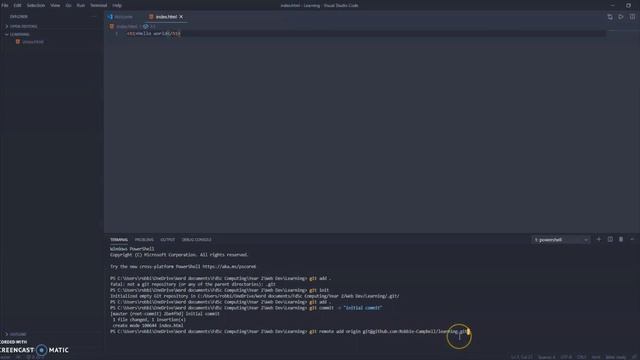Click the CRLF line ending status entry

tap(581, 357)
